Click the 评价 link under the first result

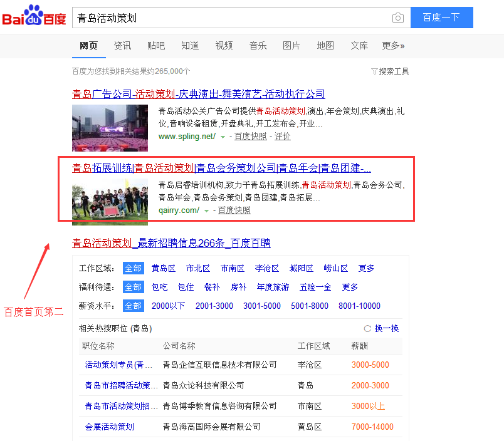[x=282, y=136]
